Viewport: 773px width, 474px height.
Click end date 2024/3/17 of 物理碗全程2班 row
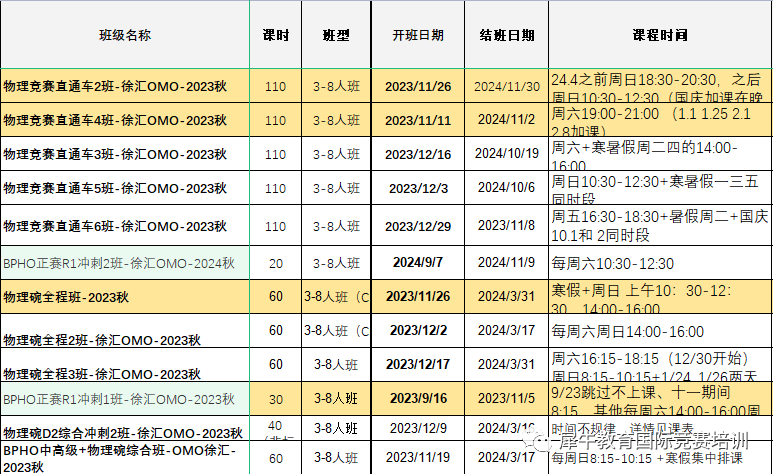506,331
